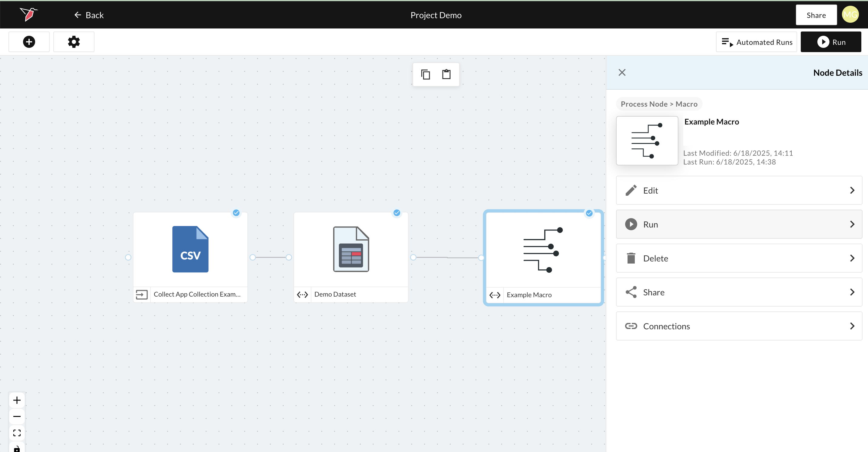Click checkmark badge on Demo Dataset node

pos(397,213)
